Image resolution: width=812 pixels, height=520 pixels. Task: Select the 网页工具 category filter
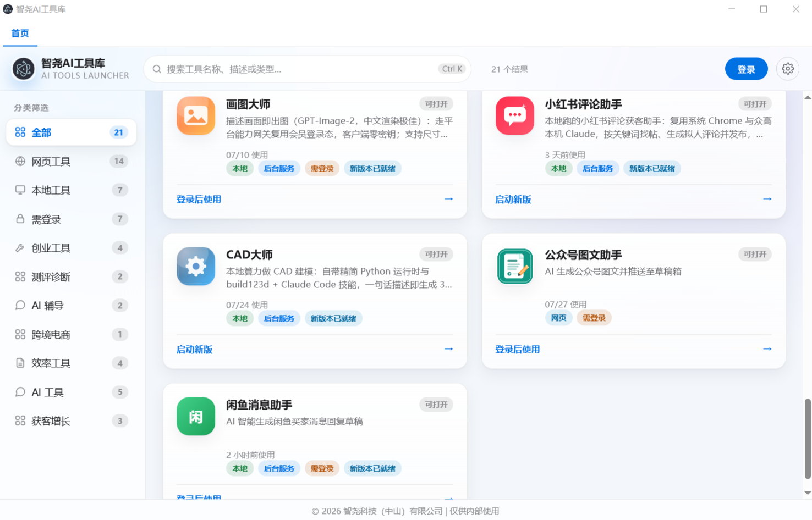[x=72, y=161]
